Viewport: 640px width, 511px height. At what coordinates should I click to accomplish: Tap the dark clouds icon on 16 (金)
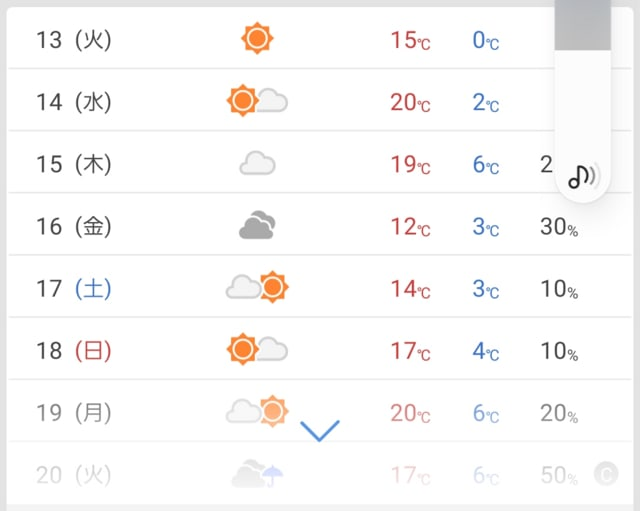coord(257,224)
